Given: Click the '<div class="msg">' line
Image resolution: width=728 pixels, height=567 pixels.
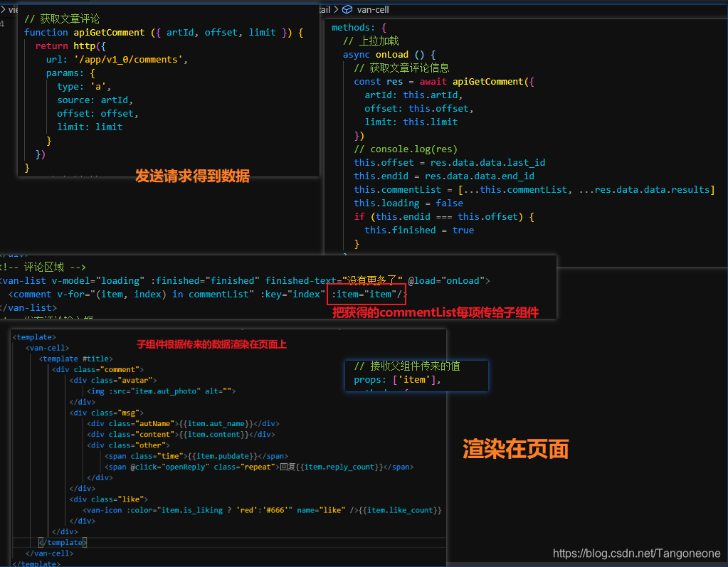Looking at the screenshot, I should [107, 413].
